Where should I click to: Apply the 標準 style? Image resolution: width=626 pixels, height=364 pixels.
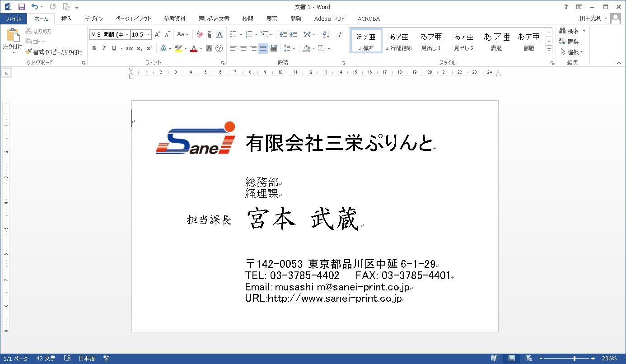click(366, 41)
